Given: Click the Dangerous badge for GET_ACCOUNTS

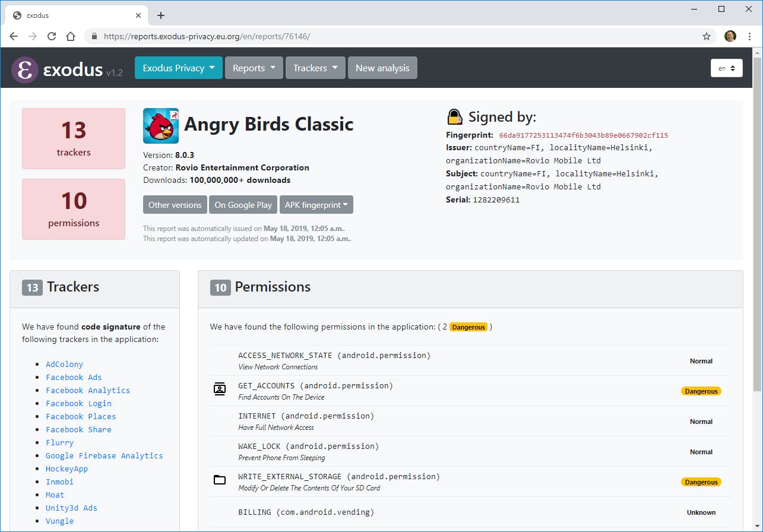Looking at the screenshot, I should click(x=701, y=391).
